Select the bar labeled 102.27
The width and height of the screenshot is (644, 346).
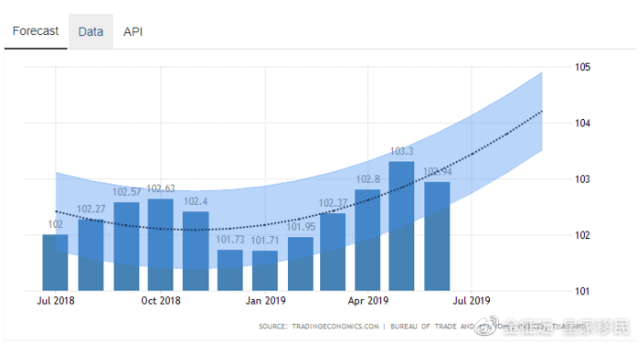point(90,256)
